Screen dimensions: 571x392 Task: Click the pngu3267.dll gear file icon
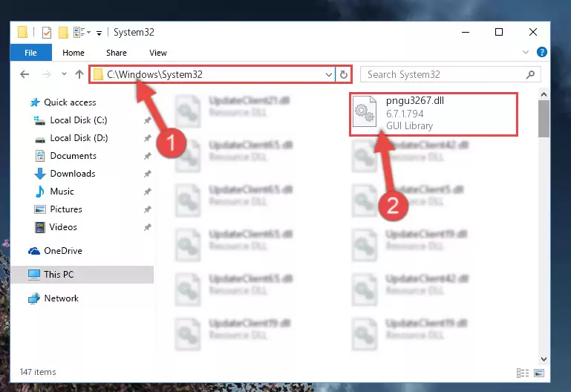click(365, 111)
